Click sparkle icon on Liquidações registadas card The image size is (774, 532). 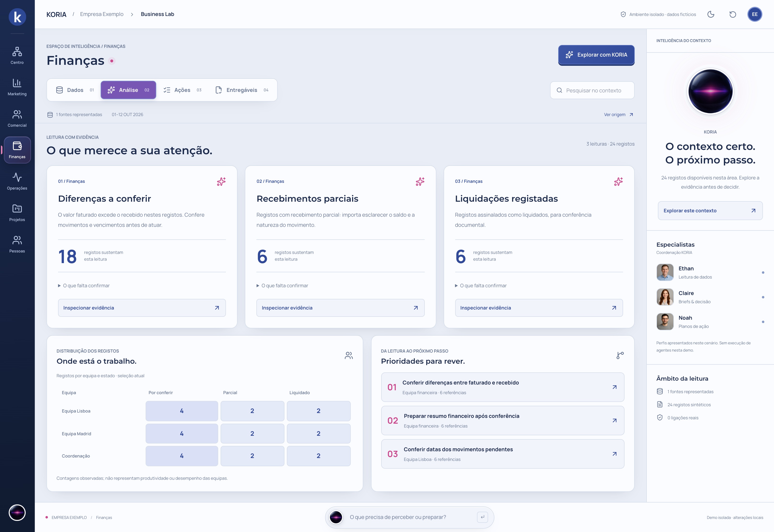point(618,182)
